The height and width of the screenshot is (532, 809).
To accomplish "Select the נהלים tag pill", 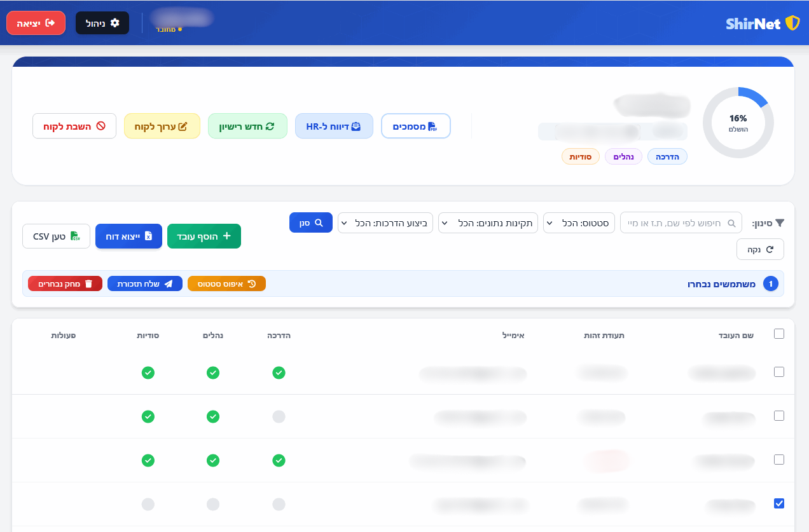I will point(623,156).
